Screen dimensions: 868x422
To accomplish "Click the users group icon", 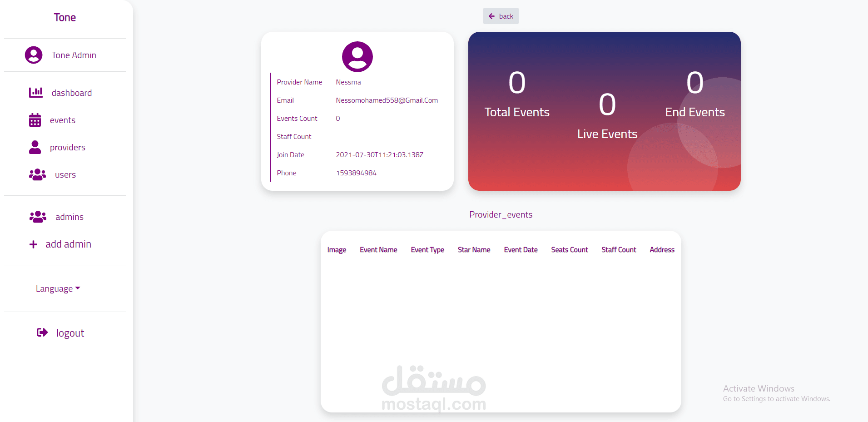I will pyautogui.click(x=38, y=174).
